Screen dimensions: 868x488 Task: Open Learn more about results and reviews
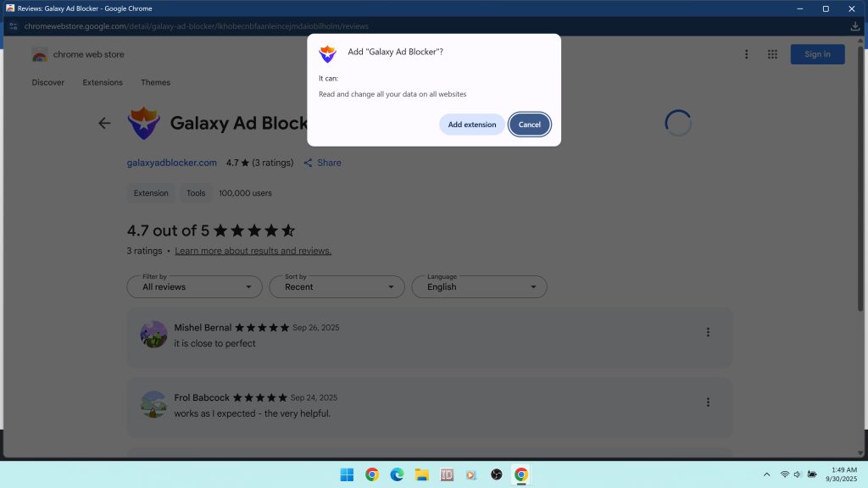click(252, 251)
